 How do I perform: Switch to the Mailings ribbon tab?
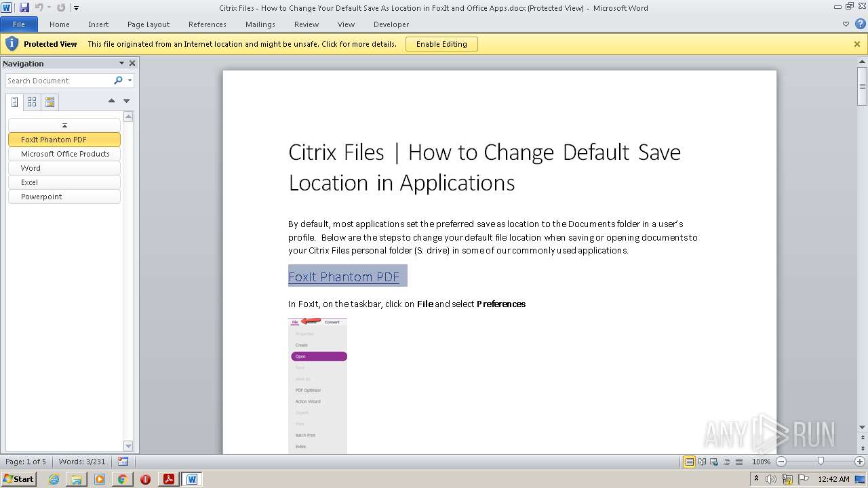point(260,24)
